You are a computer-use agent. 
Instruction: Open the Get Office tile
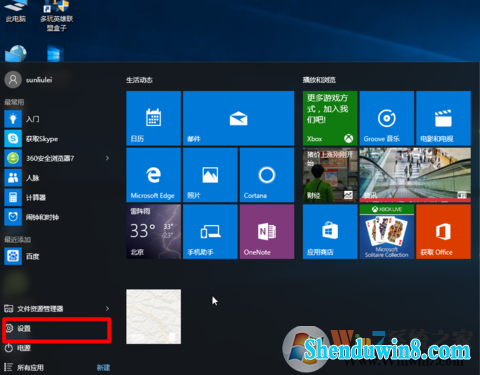coord(443,232)
